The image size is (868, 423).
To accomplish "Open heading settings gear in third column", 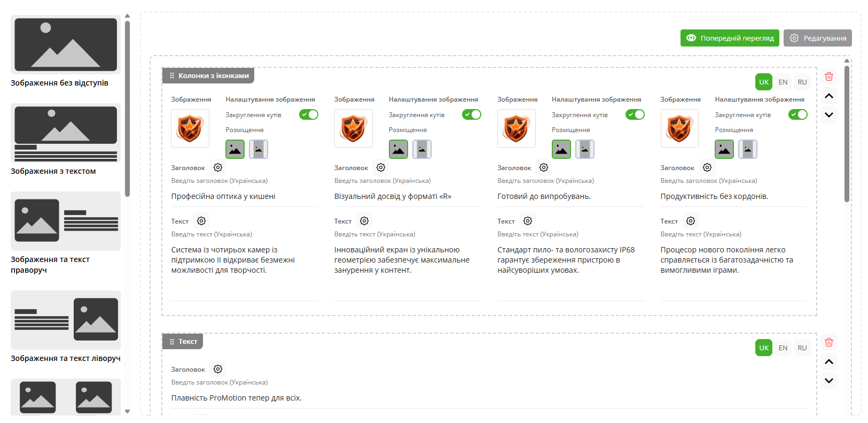I will 544,167.
